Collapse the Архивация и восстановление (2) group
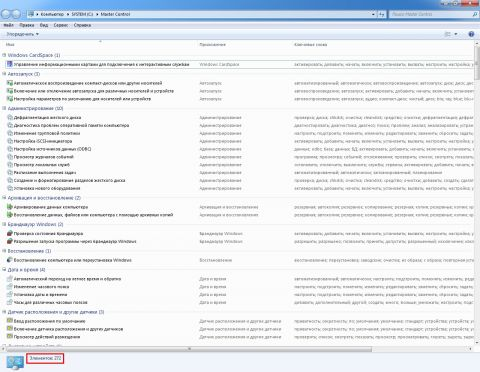Screen dimensions: 480x372 [x=4, y=198]
